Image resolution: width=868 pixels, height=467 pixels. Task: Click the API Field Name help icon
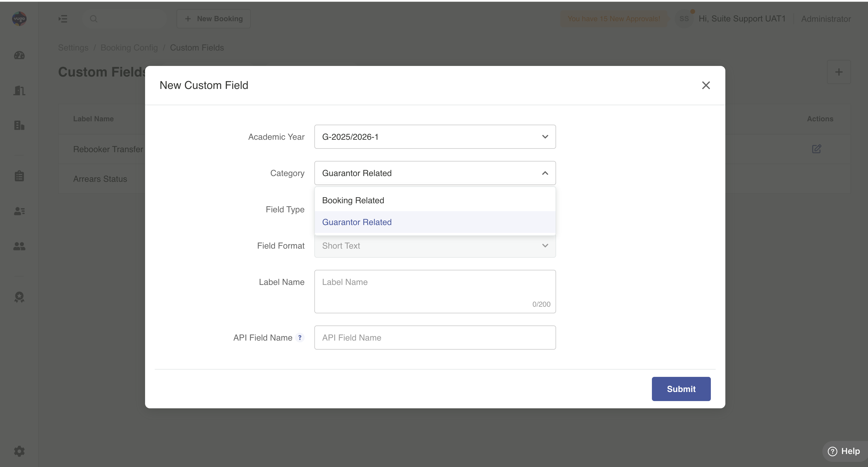coord(300,338)
